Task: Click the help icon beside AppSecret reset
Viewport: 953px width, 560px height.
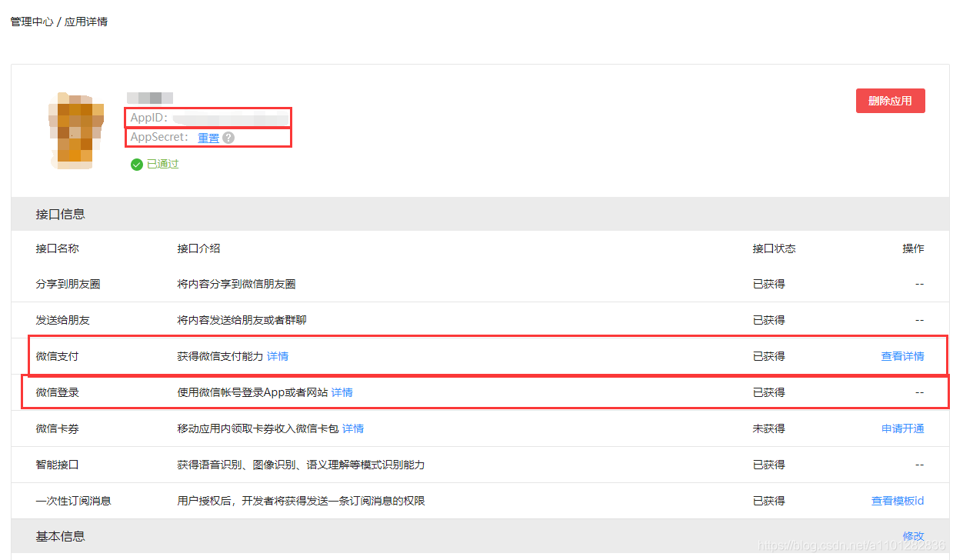Action: tap(228, 138)
